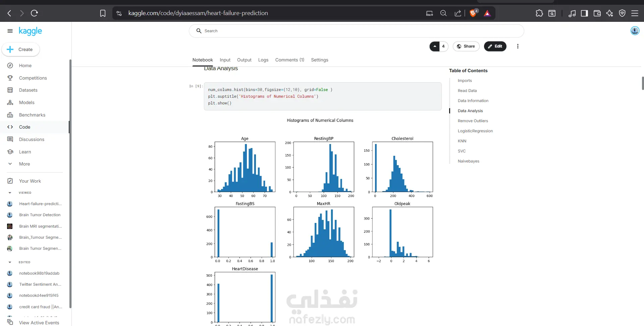Open Brave Rewards triangle icon
The width and height of the screenshot is (644, 326).
[x=487, y=13]
